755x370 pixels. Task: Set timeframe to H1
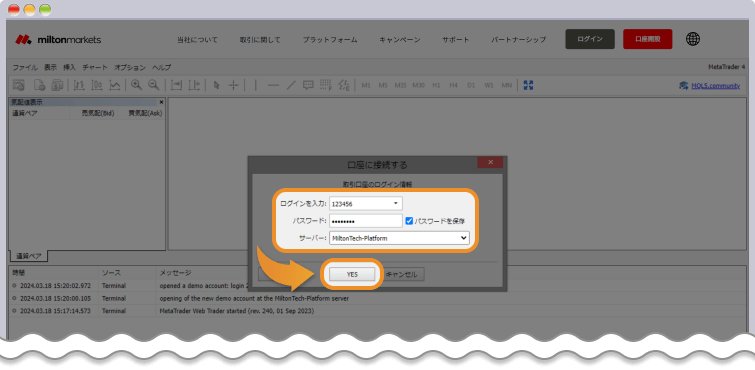click(436, 85)
